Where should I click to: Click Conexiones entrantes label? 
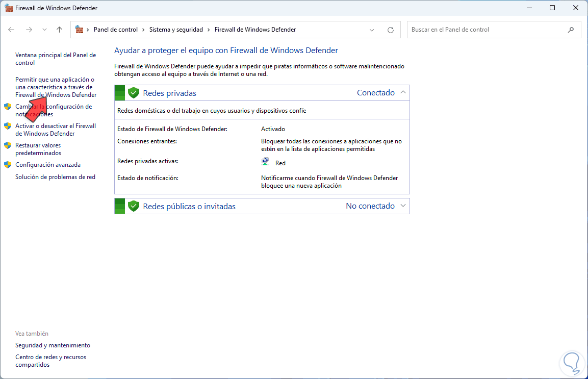(x=147, y=141)
